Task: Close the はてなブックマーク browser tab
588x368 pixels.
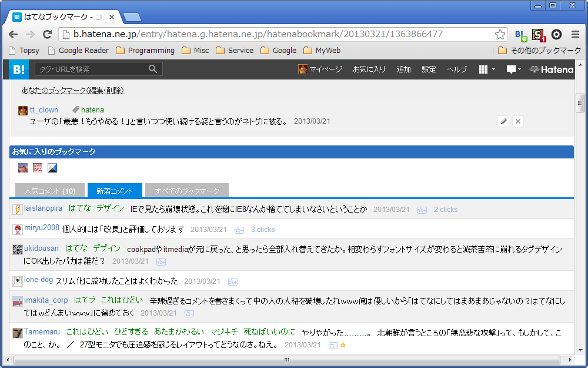Action: (x=111, y=17)
